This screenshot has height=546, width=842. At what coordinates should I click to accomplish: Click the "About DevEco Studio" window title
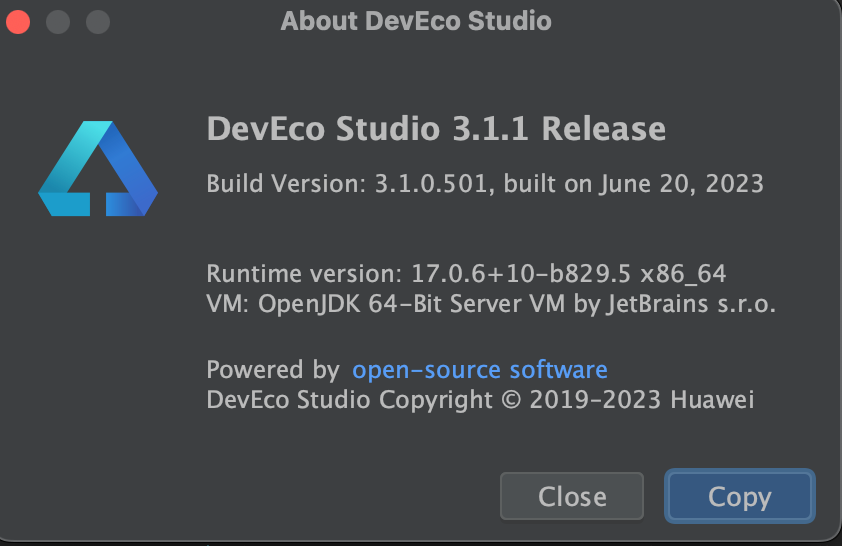(x=416, y=21)
